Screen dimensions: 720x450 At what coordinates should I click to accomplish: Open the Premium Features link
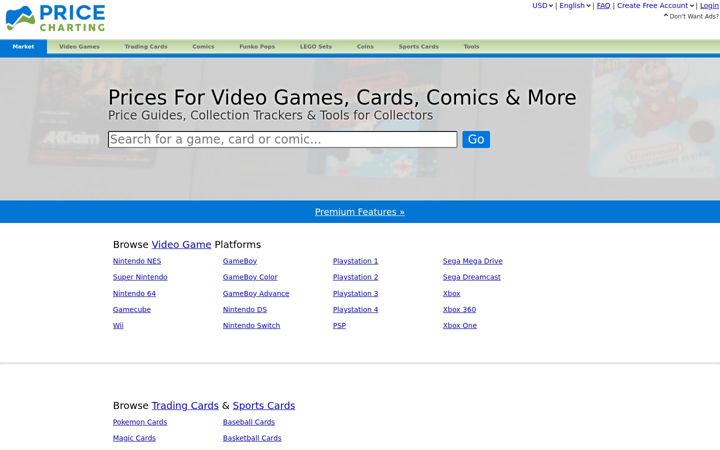pyautogui.click(x=360, y=212)
